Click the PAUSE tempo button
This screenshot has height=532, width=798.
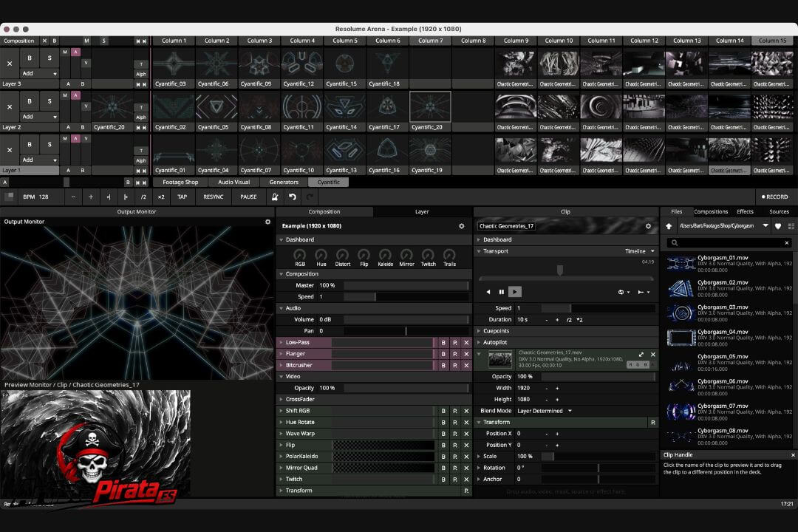[x=248, y=197]
